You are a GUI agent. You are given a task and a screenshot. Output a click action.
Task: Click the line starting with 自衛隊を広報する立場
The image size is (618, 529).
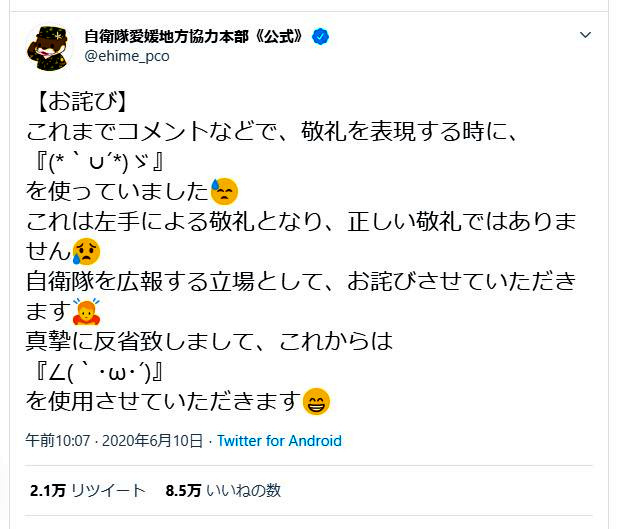300,280
